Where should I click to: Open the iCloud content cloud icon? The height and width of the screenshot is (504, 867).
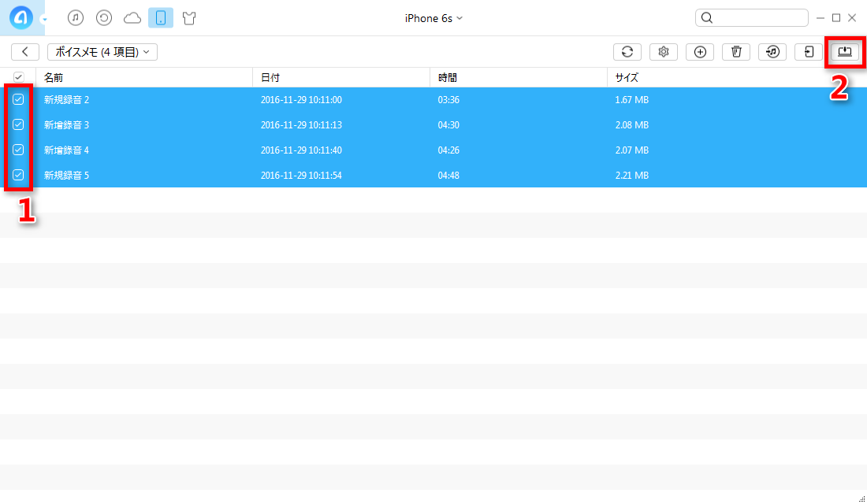click(x=132, y=18)
